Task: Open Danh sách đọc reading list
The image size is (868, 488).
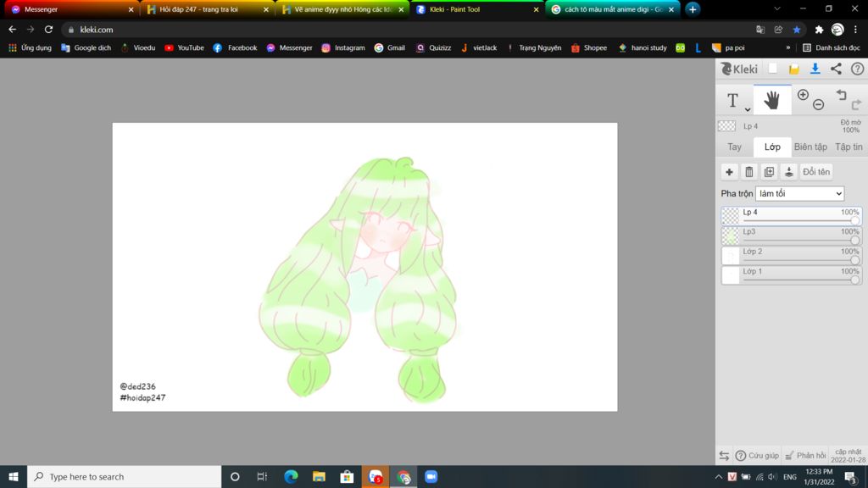Action: click(x=832, y=48)
